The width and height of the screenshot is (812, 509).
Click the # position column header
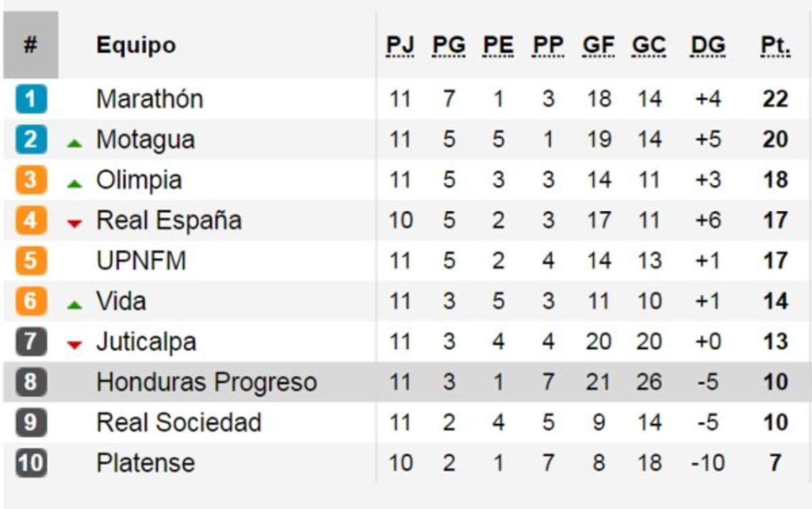pos(30,46)
